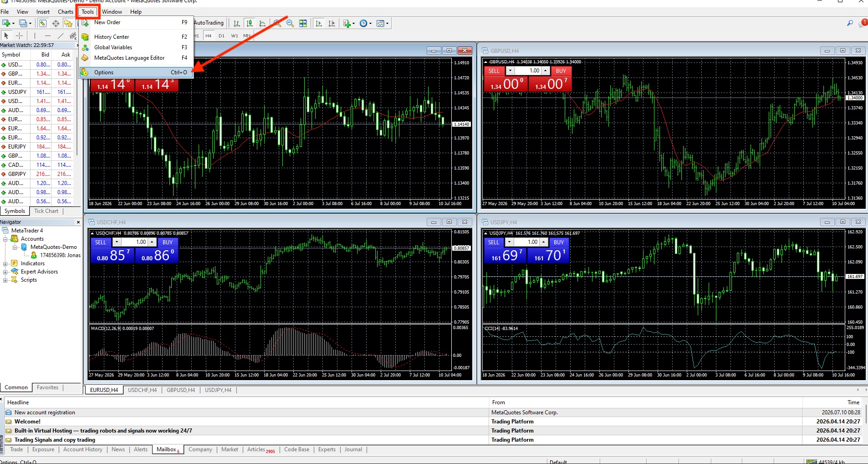The height and width of the screenshot is (464, 868).
Task: Click New Order menu entry
Action: click(136, 22)
